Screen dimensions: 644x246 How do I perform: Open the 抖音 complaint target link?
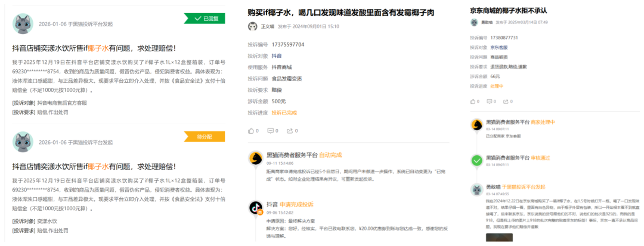[277, 56]
